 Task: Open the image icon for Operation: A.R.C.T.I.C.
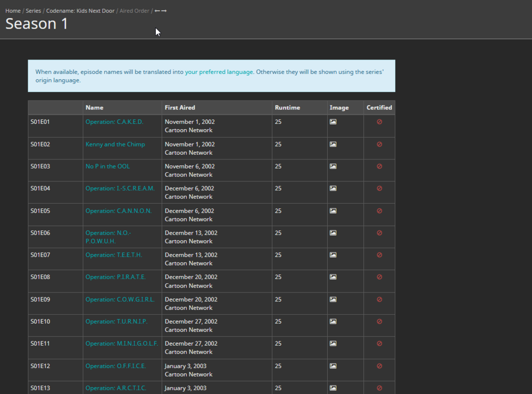[333, 388]
